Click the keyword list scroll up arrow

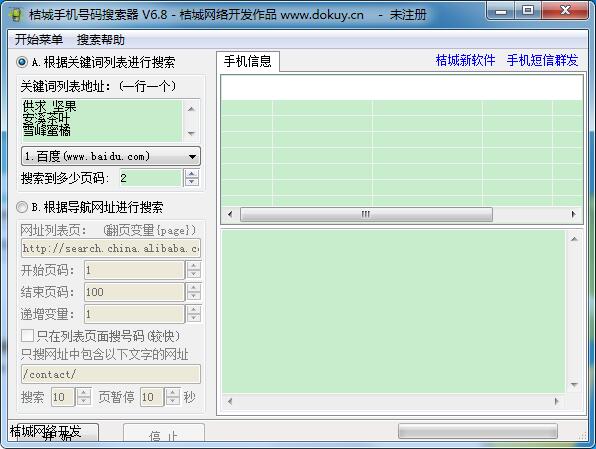pyautogui.click(x=191, y=109)
